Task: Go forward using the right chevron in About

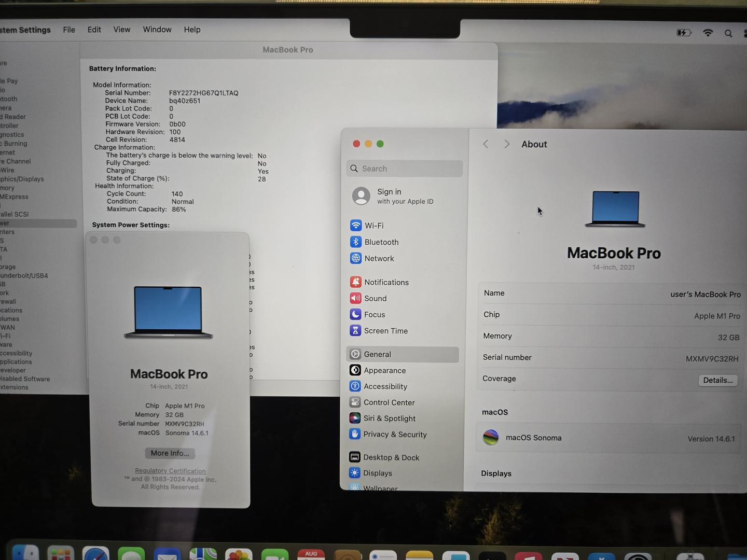Action: pyautogui.click(x=507, y=144)
